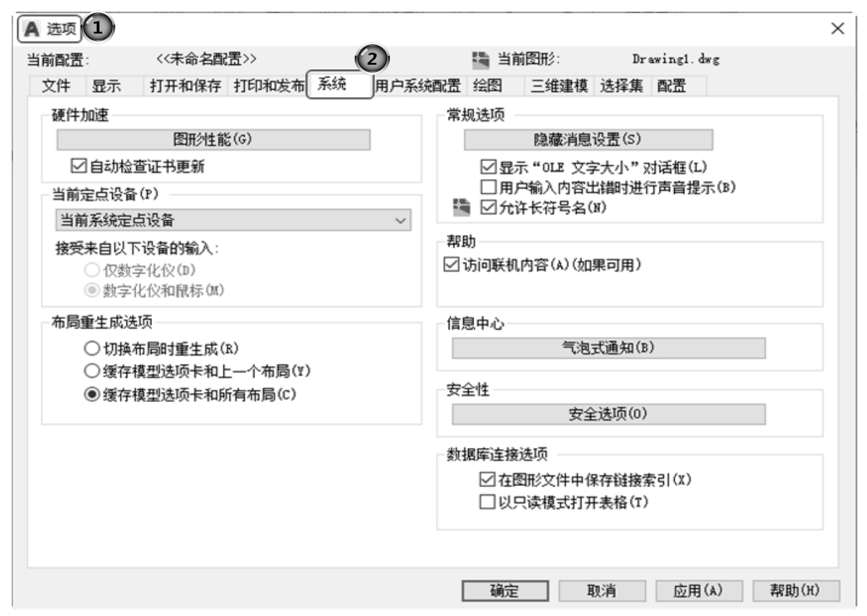Enable 用户输入内容出错时进行声音提示 checkbox
This screenshot has width=867, height=616.
pos(488,187)
